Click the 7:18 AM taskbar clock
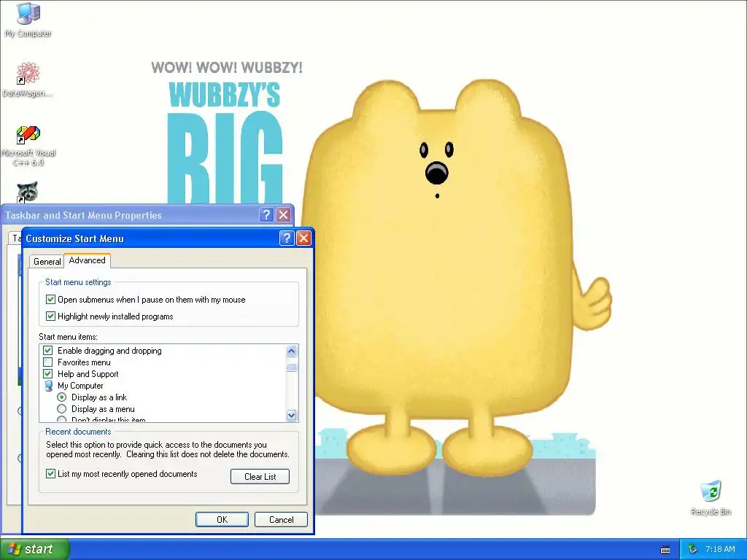Screen dimensions: 747x560 pyautogui.click(x=720, y=550)
